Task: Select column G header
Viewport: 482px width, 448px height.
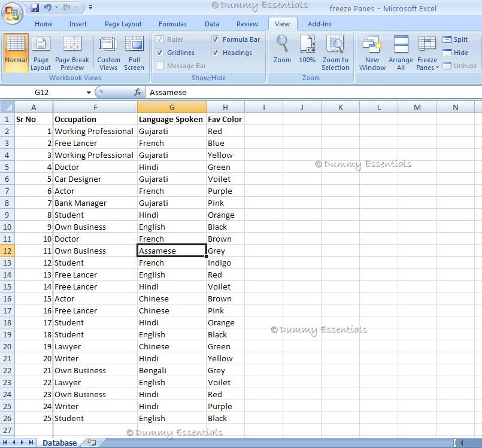Action: coord(172,107)
